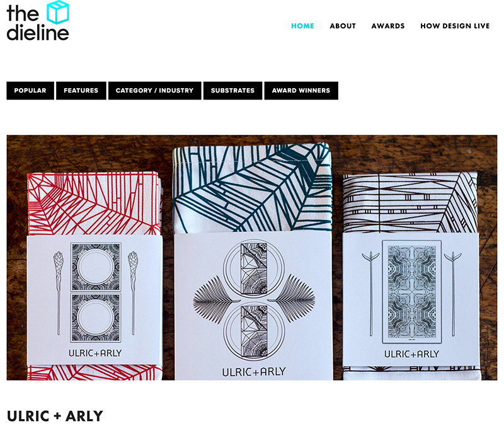Open the Awards menu item
This screenshot has height=431, width=504.
tap(388, 26)
